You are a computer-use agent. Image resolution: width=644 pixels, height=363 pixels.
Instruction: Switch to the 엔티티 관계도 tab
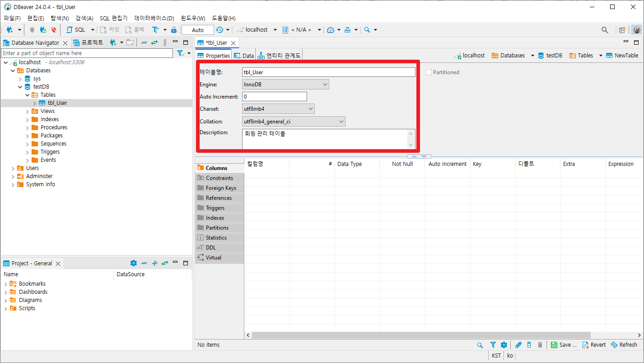click(279, 56)
